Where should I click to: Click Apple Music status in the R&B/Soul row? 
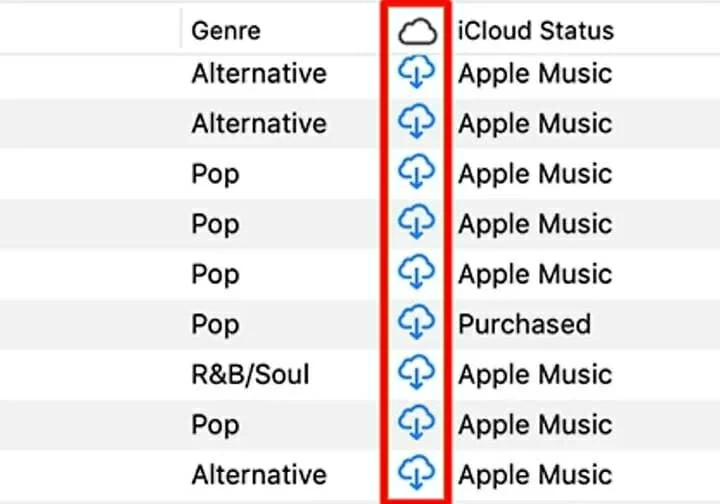click(535, 374)
